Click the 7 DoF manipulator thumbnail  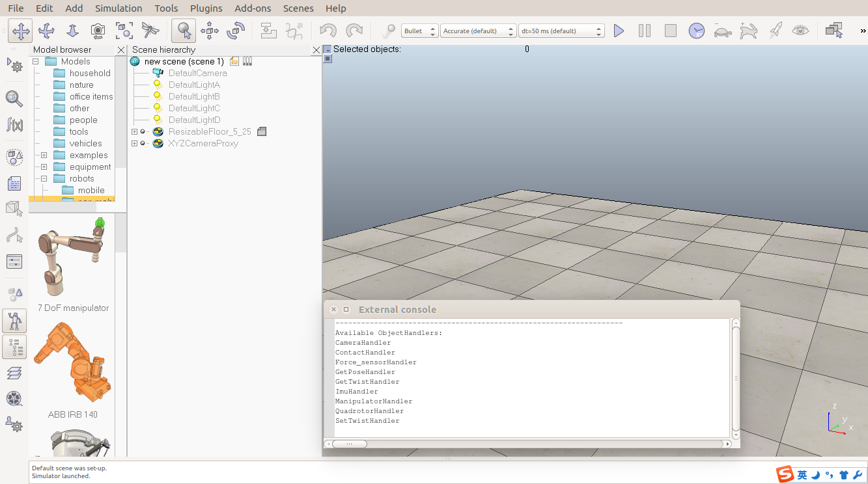(x=73, y=258)
